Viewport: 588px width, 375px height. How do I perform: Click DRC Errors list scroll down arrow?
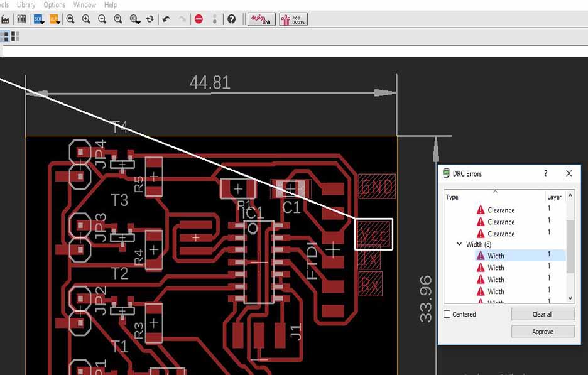click(570, 298)
